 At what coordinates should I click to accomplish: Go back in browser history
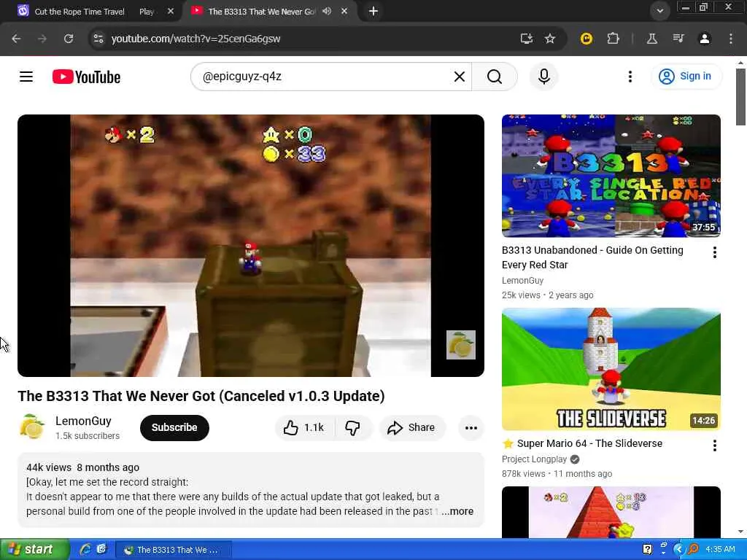pos(16,39)
